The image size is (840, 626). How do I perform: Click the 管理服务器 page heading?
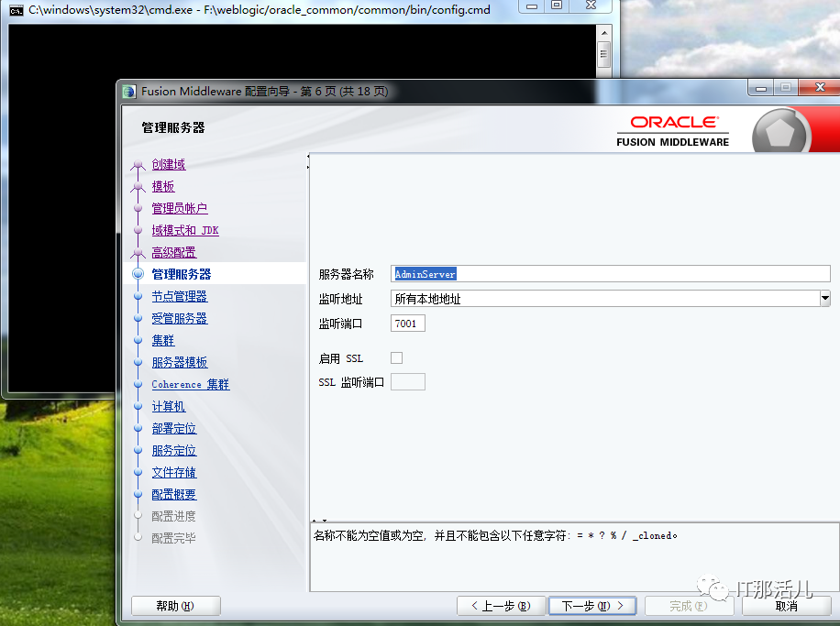(173, 127)
